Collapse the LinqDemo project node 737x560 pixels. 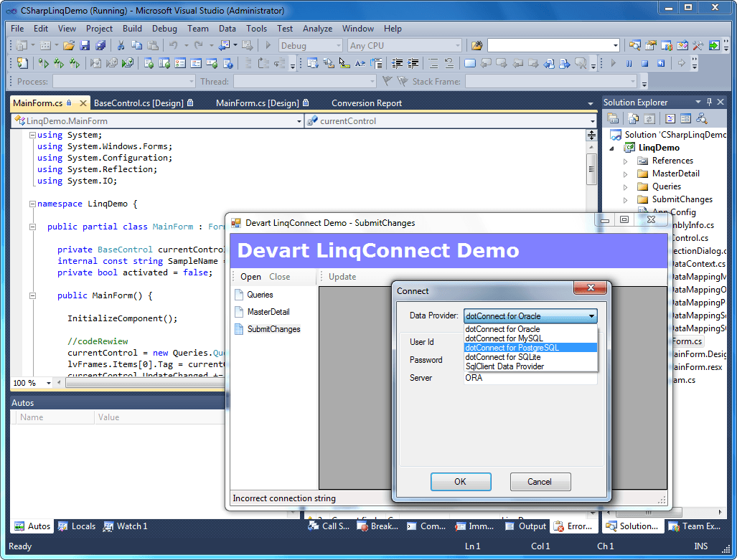tap(612, 148)
